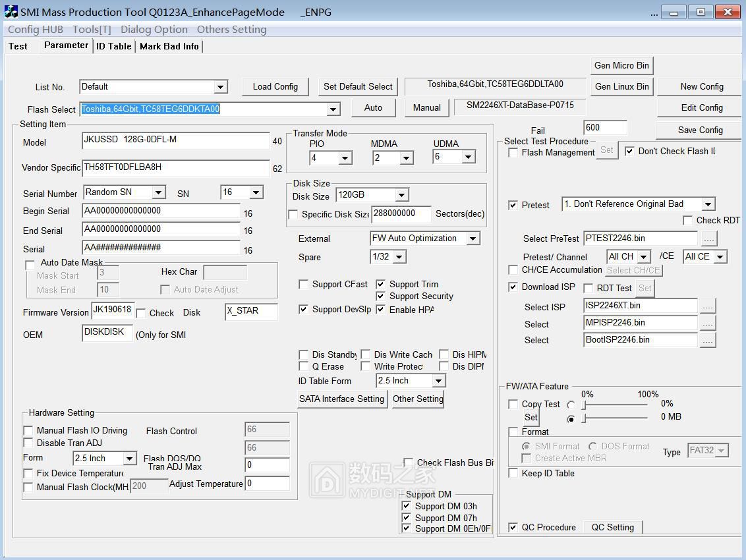
Task: Enable the Check RDT checkbox
Action: pos(687,220)
